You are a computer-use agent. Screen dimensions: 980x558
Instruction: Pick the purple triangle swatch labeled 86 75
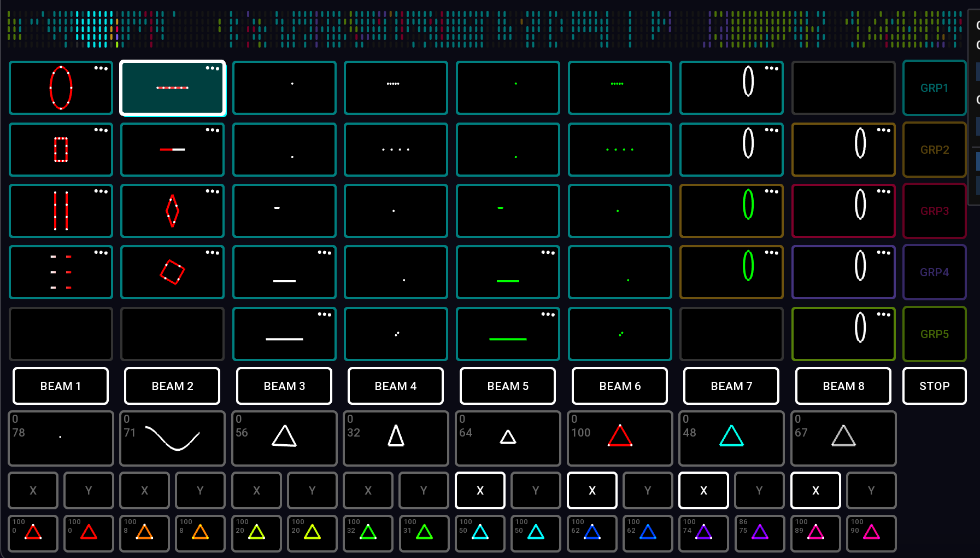(x=759, y=533)
